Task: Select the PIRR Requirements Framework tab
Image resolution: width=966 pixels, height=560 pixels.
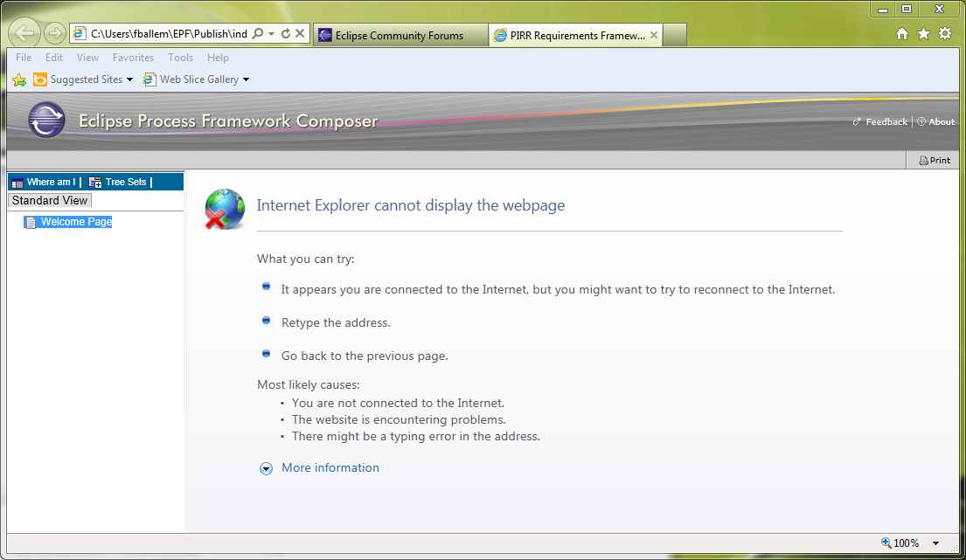Action: (575, 35)
